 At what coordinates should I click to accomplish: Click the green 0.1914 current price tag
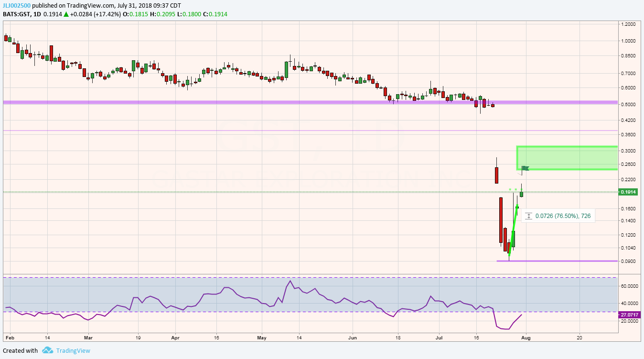point(629,192)
